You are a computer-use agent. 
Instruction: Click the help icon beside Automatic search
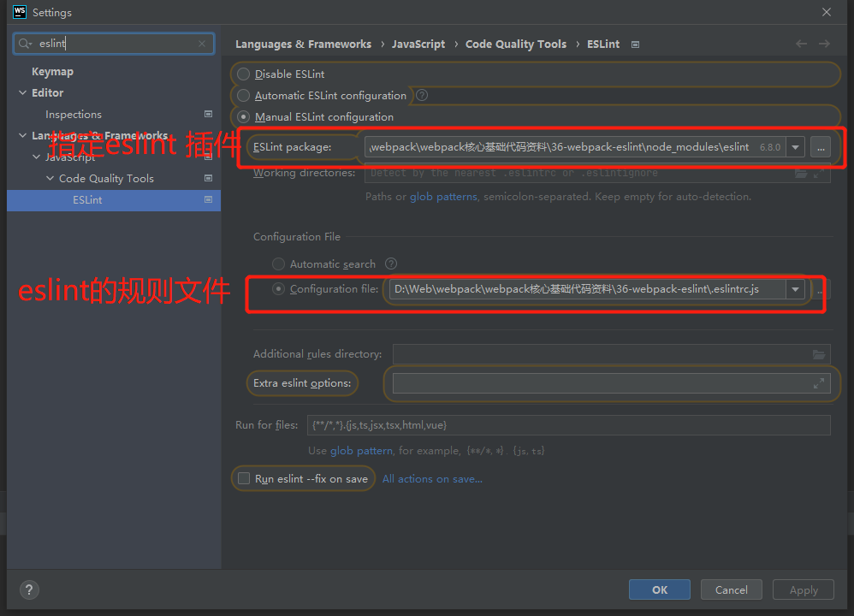point(391,264)
